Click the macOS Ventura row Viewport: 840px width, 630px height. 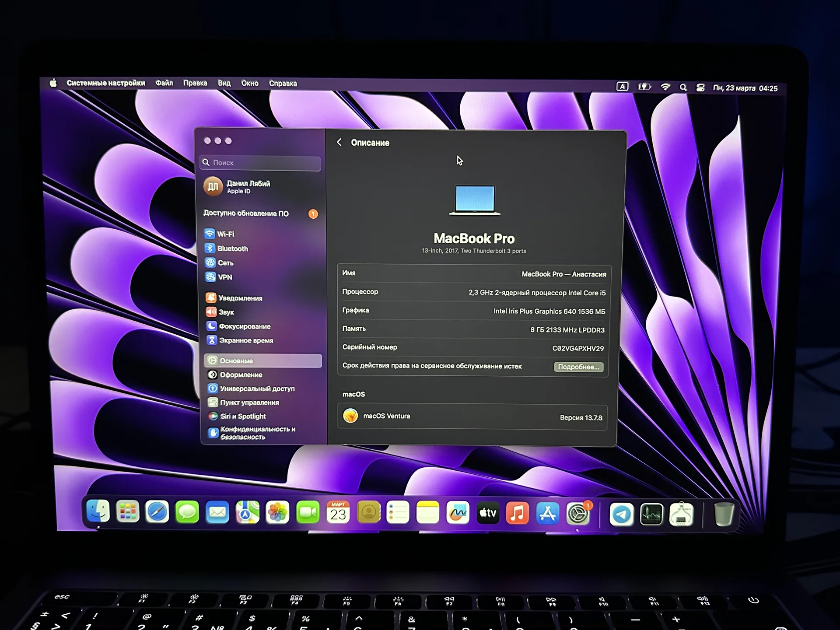point(472,416)
